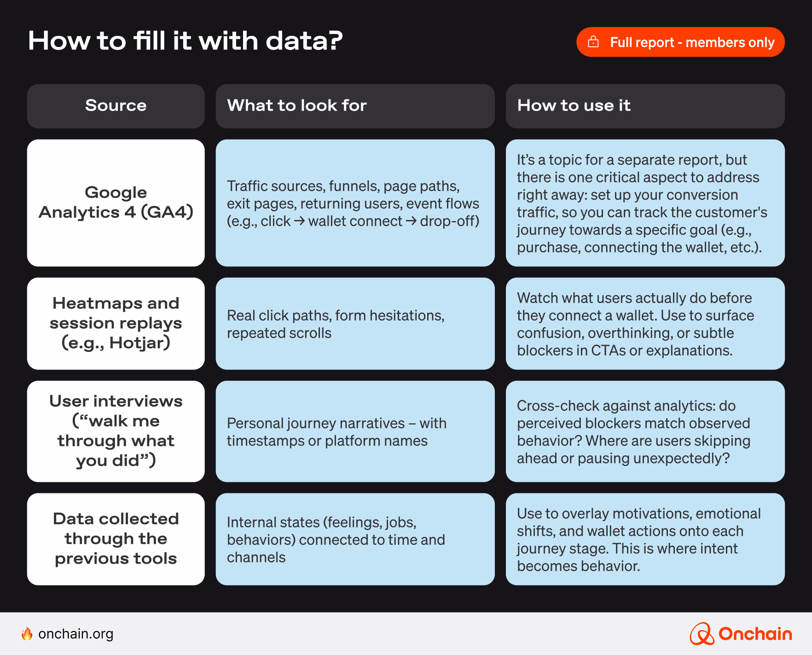The width and height of the screenshot is (812, 655).
Task: Click the Watch what users actually do cell
Action: [645, 323]
